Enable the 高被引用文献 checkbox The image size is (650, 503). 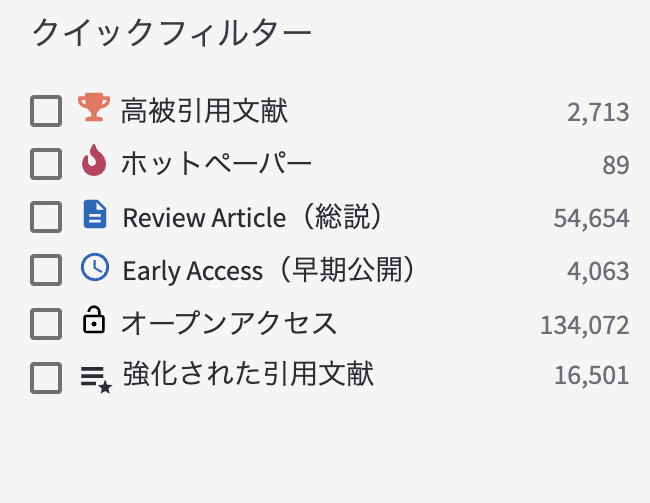(46, 110)
